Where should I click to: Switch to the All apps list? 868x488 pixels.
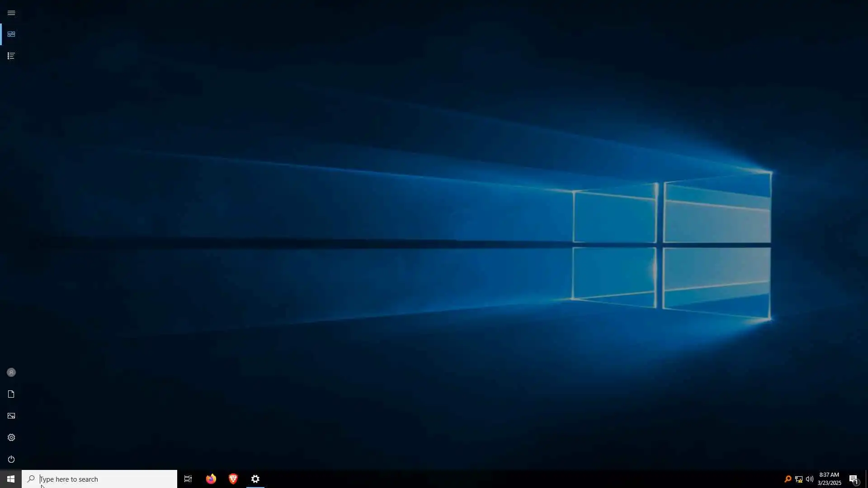(x=11, y=56)
